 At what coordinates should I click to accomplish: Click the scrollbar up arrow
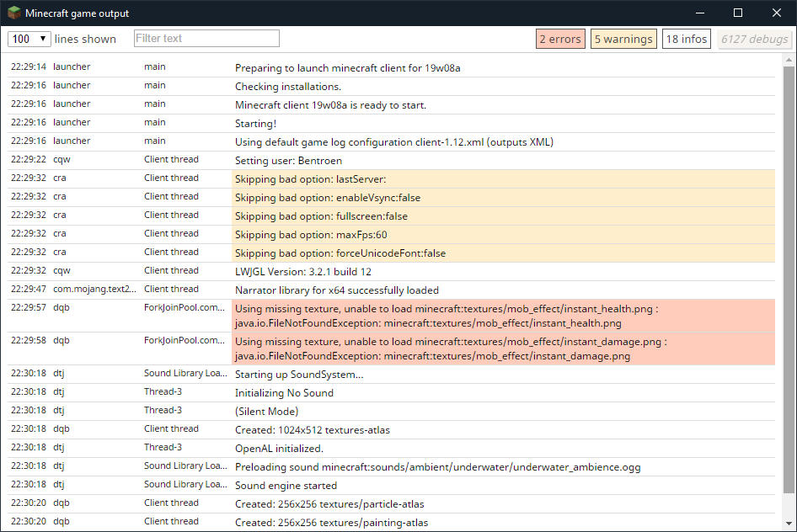click(x=789, y=60)
